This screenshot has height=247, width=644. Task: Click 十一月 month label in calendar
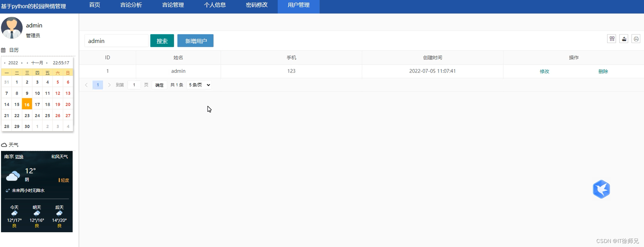[x=37, y=63]
